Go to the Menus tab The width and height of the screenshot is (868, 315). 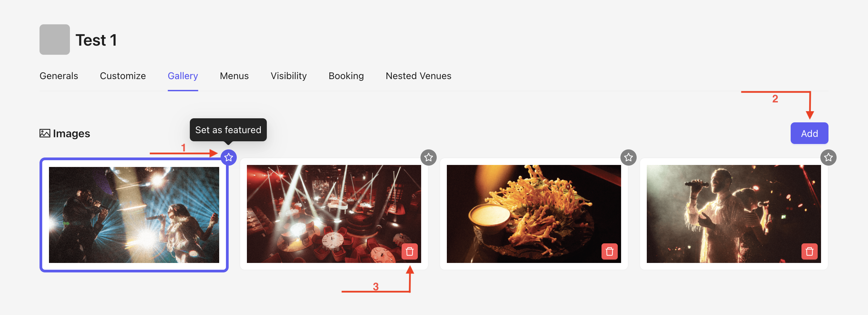[x=234, y=76]
